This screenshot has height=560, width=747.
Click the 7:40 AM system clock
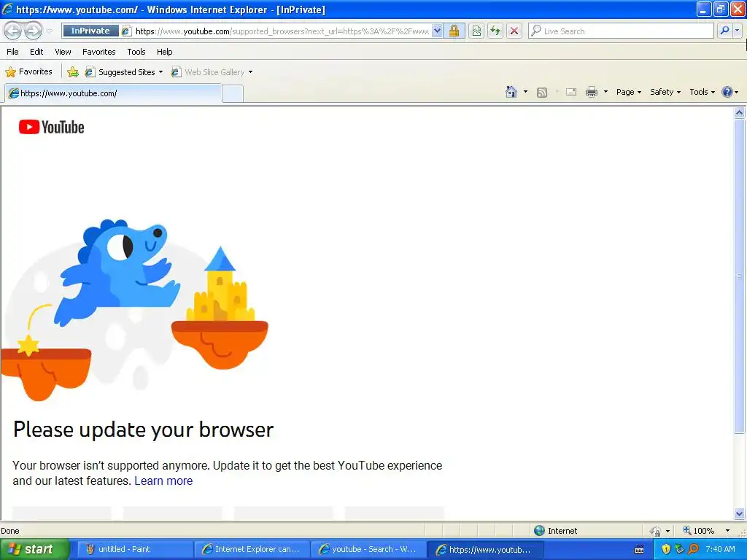720,549
